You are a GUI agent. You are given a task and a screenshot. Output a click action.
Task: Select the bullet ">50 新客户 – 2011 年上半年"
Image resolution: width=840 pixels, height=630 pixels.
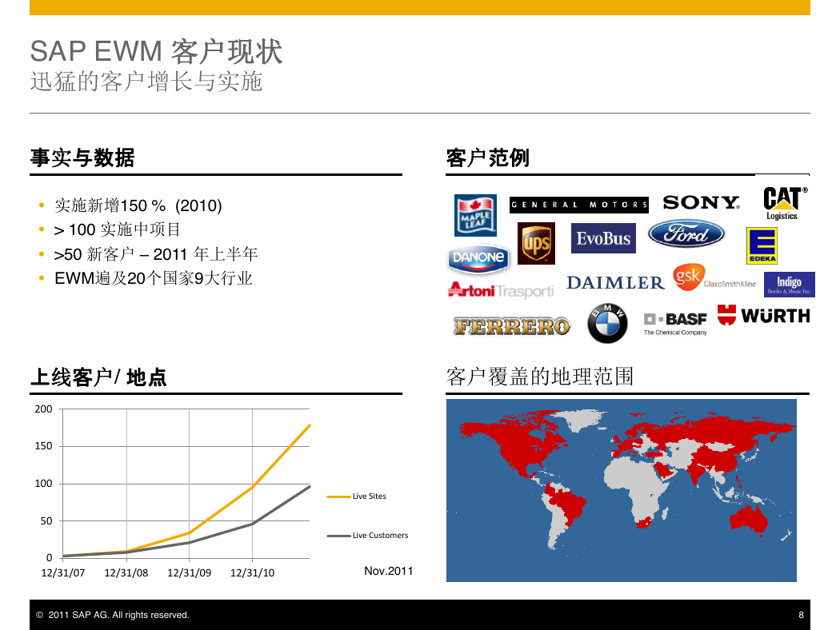(156, 253)
